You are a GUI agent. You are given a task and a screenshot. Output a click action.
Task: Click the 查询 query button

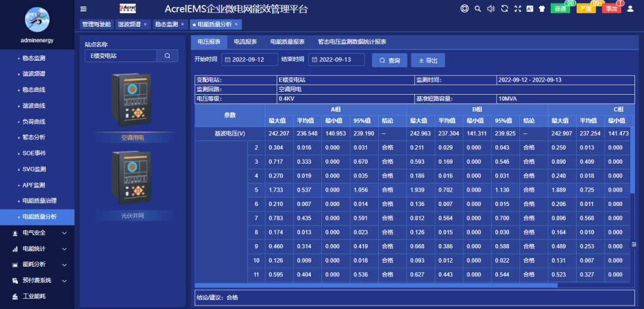389,60
